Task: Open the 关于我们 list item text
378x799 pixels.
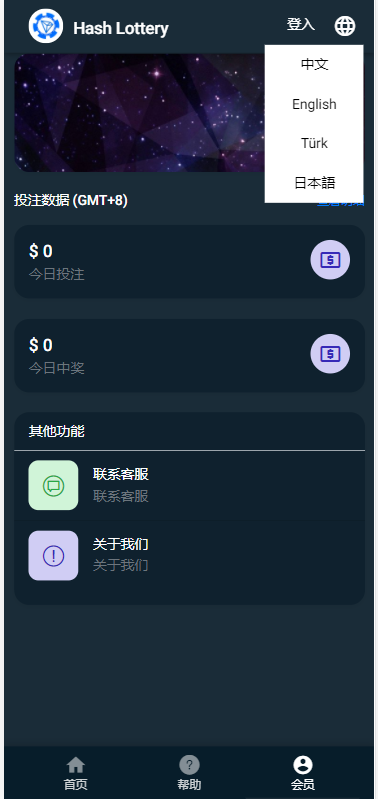Action: 121,544
